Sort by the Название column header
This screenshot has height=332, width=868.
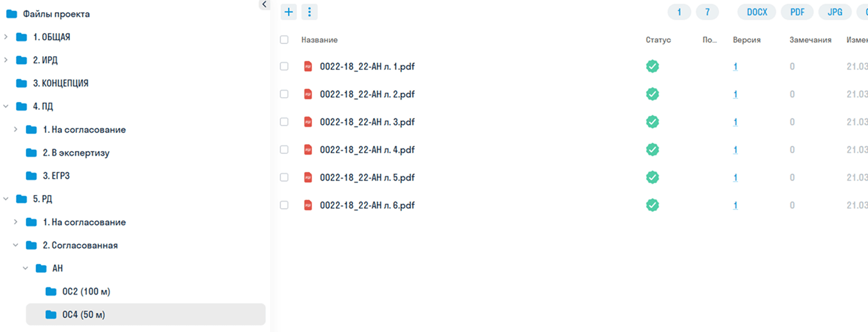point(319,40)
